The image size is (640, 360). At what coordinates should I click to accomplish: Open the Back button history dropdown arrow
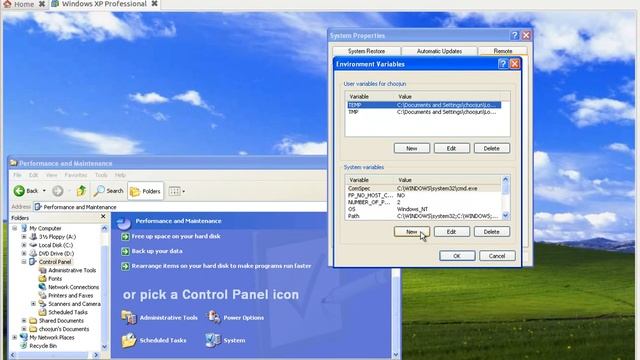(x=44, y=191)
